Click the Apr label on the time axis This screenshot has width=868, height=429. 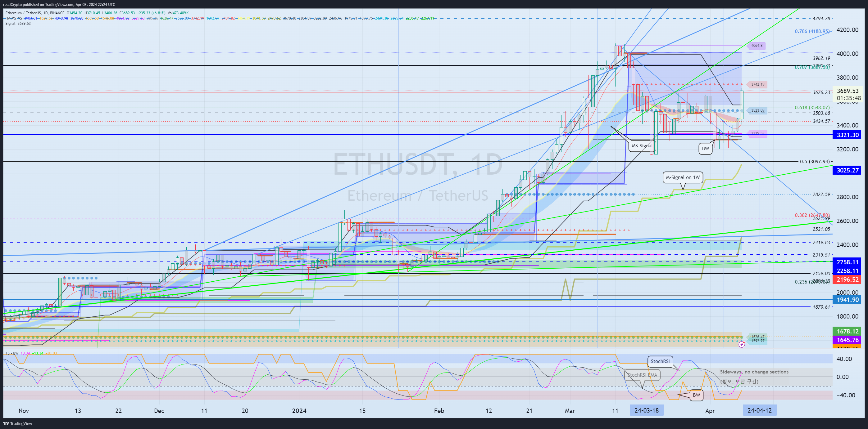[x=710, y=411]
